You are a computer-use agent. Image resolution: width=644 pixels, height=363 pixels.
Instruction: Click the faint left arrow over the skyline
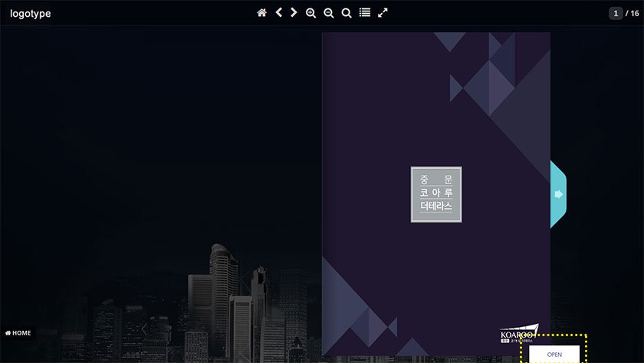click(x=143, y=329)
